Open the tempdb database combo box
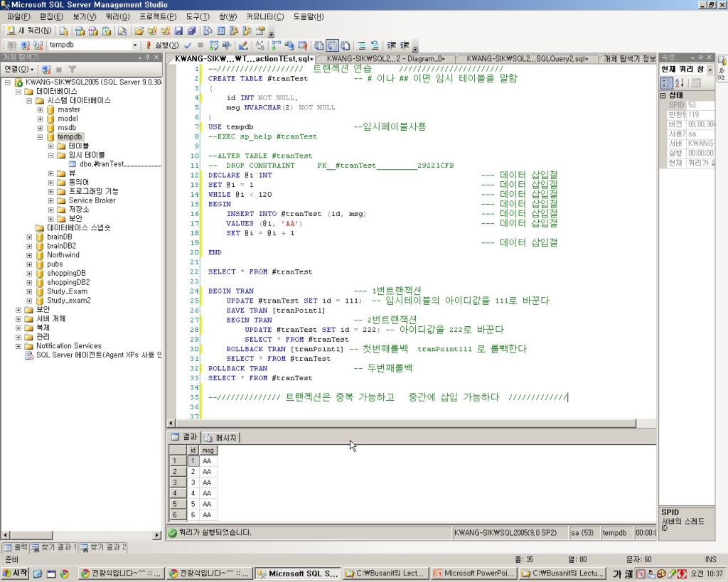728x582 pixels. pos(93,45)
